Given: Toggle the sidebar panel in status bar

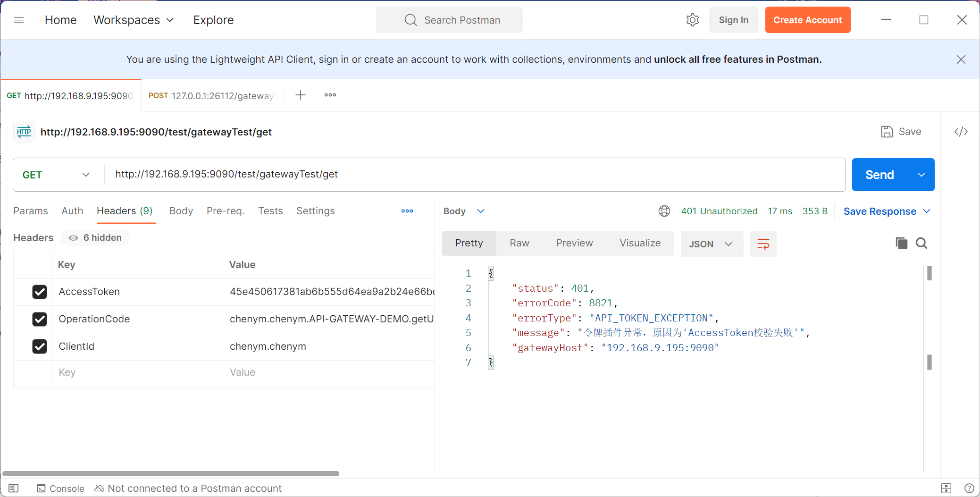Looking at the screenshot, I should (x=14, y=489).
